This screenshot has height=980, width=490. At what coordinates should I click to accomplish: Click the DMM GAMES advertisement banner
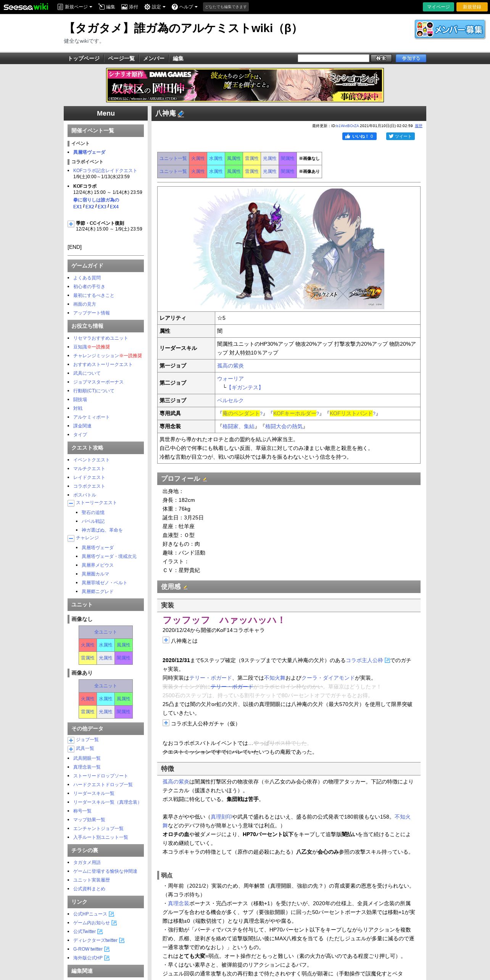coord(245,85)
